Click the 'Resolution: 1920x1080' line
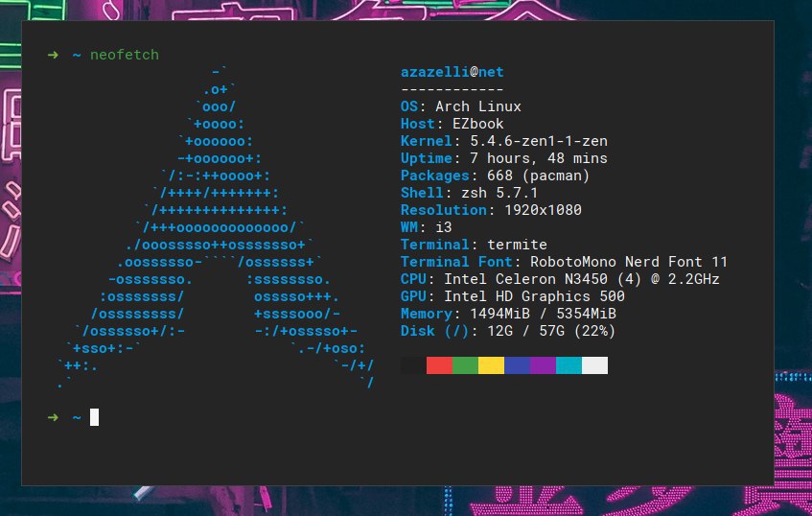Image resolution: width=812 pixels, height=516 pixels. [x=491, y=210]
